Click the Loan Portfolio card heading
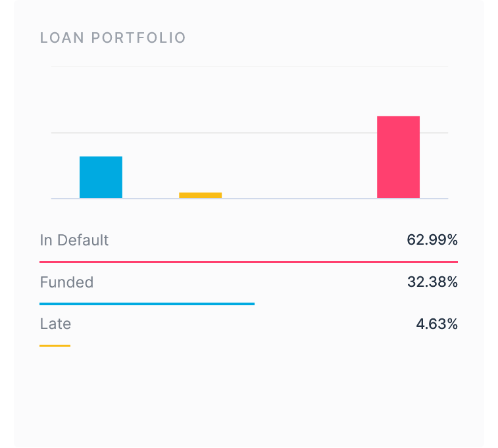The image size is (498, 448). pos(113,38)
